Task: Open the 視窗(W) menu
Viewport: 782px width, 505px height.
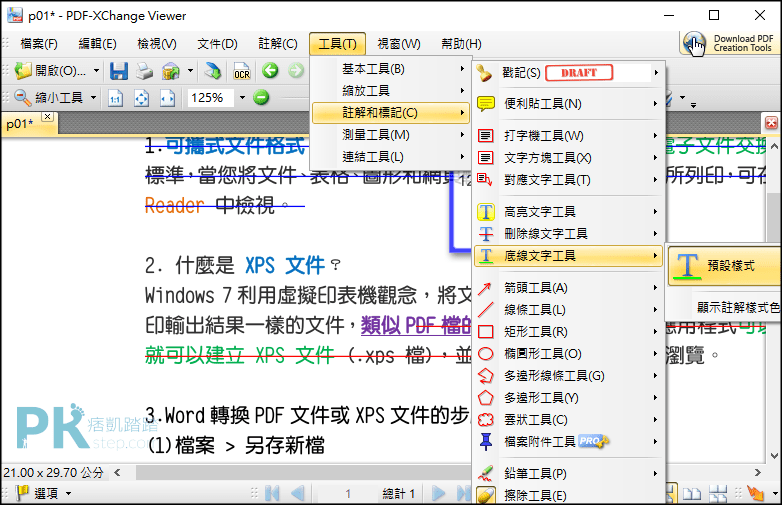Action: (x=398, y=44)
